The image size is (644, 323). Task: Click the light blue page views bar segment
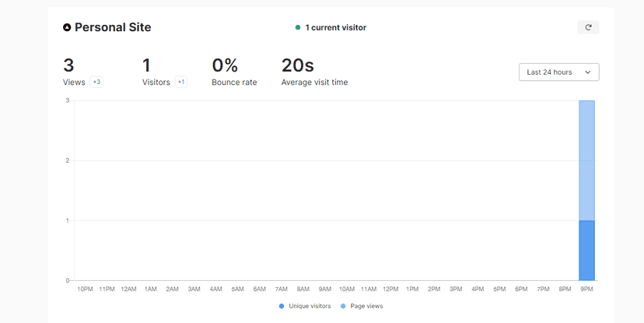[586, 160]
